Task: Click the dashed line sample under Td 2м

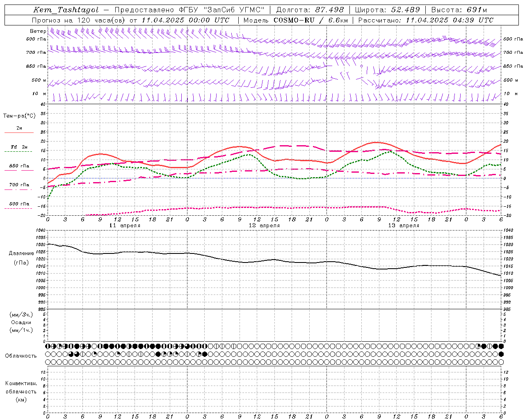Action: click(x=18, y=151)
